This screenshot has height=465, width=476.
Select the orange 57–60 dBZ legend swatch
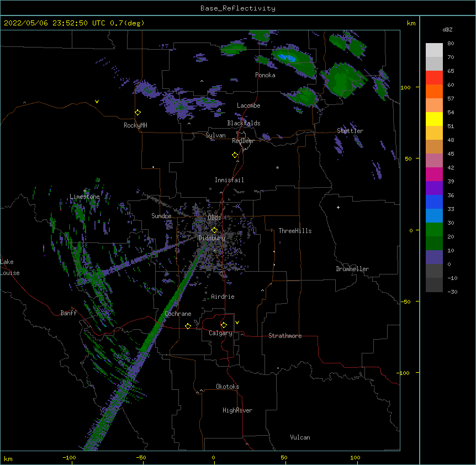(x=434, y=91)
